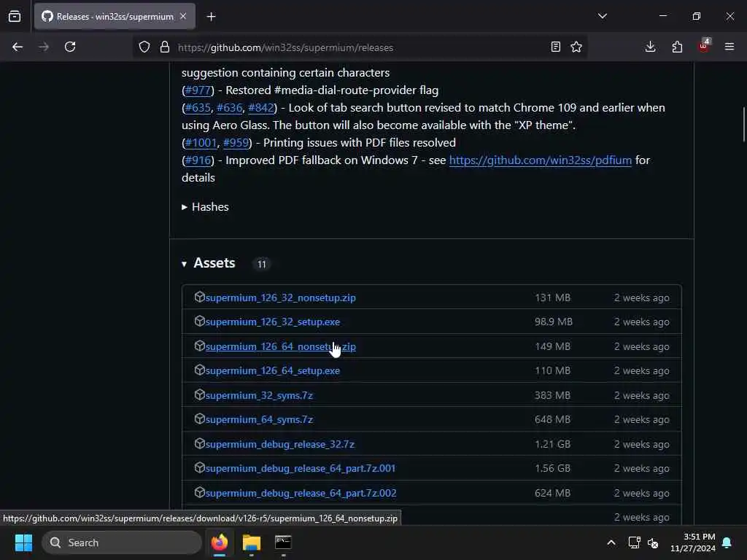Close the Releases win32ss/supermium tab
Viewport: 747px width, 560px height.
click(183, 16)
